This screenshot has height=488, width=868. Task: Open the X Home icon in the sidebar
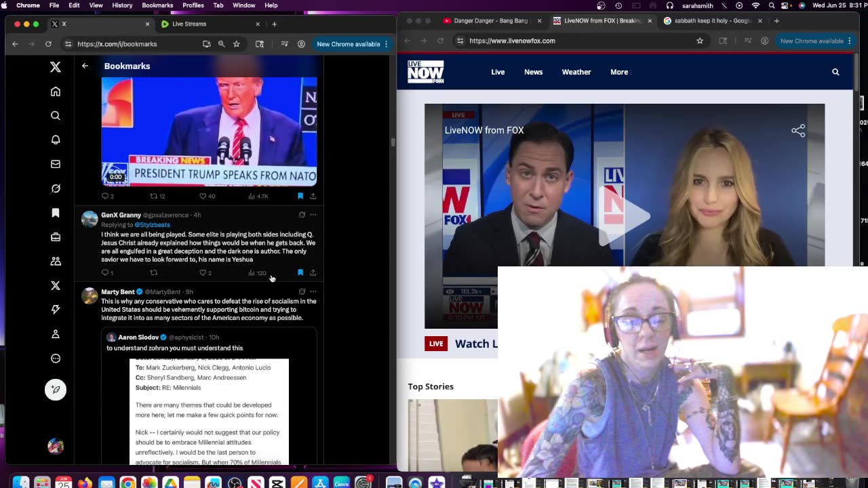coord(56,91)
